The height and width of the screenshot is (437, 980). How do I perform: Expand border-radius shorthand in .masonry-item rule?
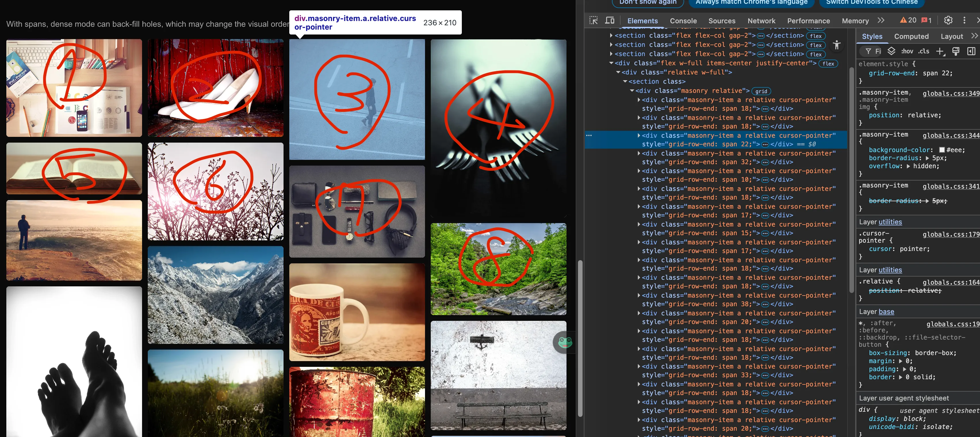[x=927, y=158]
